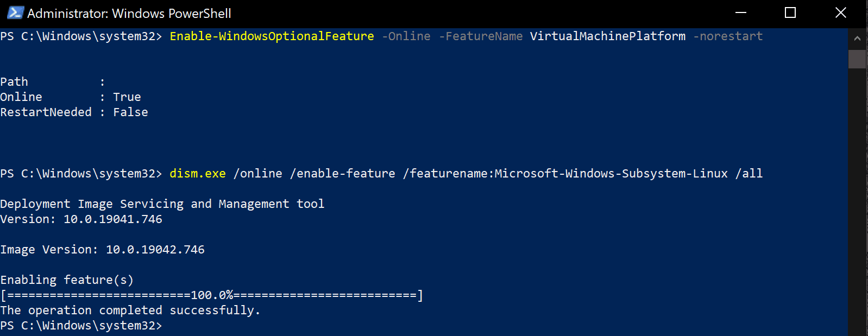Click the PowerShell icon in title bar
This screenshot has height=336, width=868.
click(x=15, y=12)
